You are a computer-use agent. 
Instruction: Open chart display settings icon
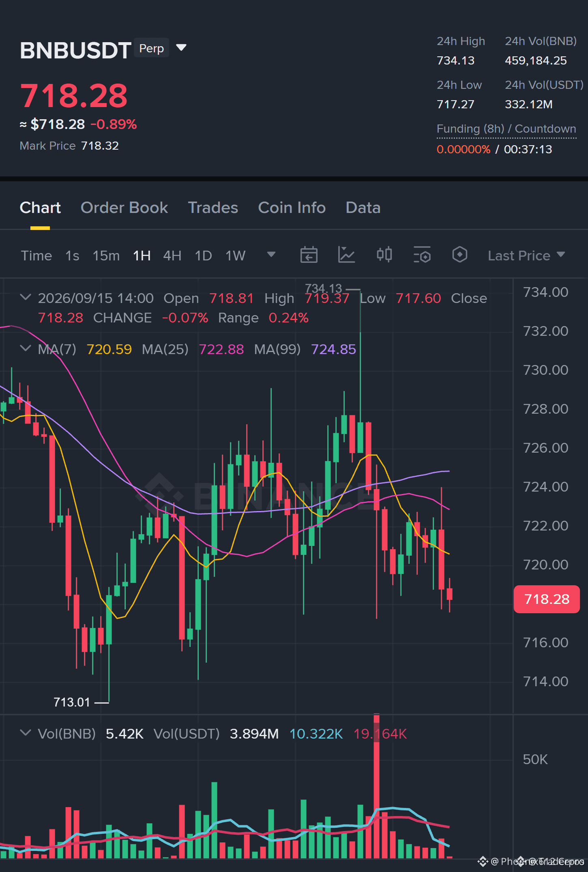tap(422, 255)
